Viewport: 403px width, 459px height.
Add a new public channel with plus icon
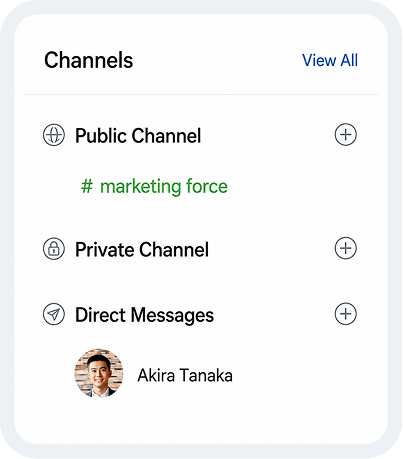[346, 135]
